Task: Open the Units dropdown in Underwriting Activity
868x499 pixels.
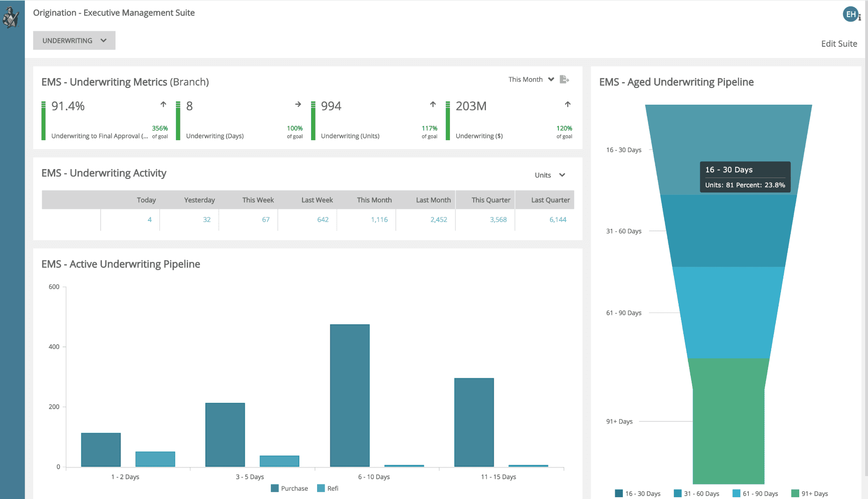Action: [x=550, y=175]
